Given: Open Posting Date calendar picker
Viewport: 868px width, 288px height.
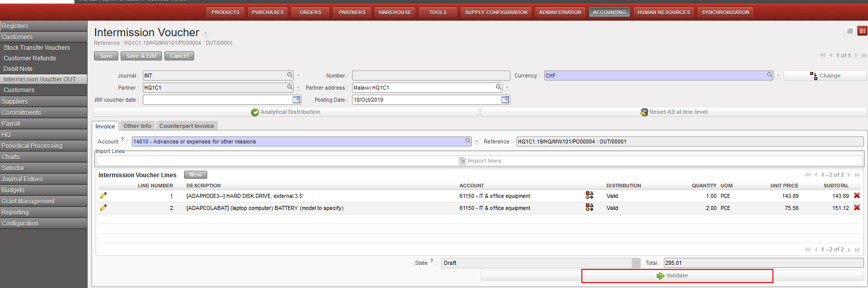Looking at the screenshot, I should coord(505,100).
